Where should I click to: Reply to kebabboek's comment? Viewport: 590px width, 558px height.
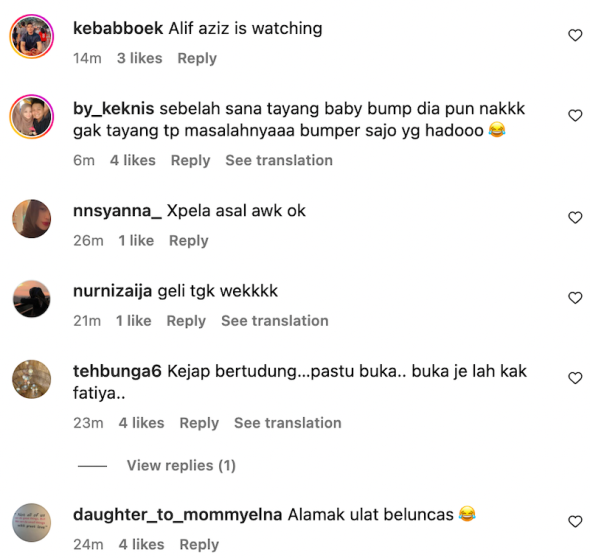click(197, 58)
